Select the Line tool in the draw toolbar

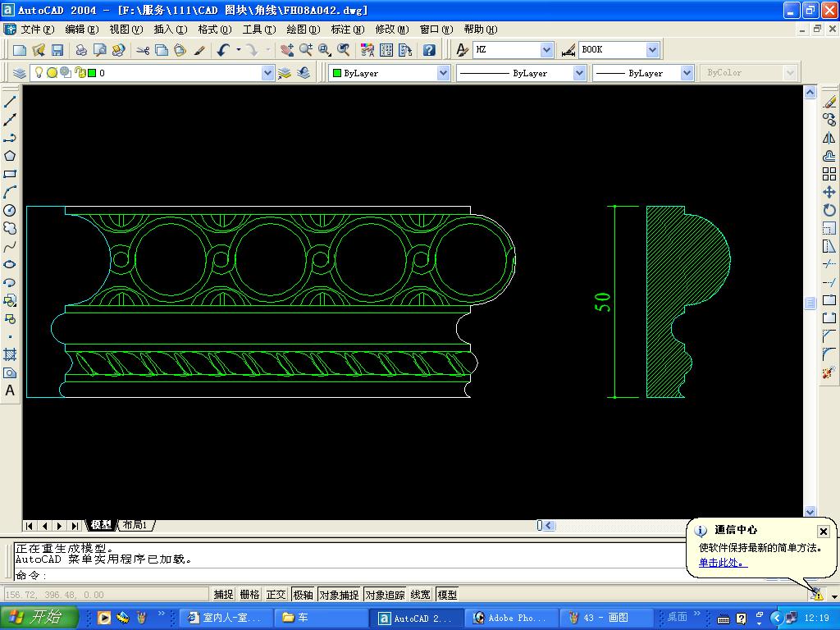click(x=10, y=102)
